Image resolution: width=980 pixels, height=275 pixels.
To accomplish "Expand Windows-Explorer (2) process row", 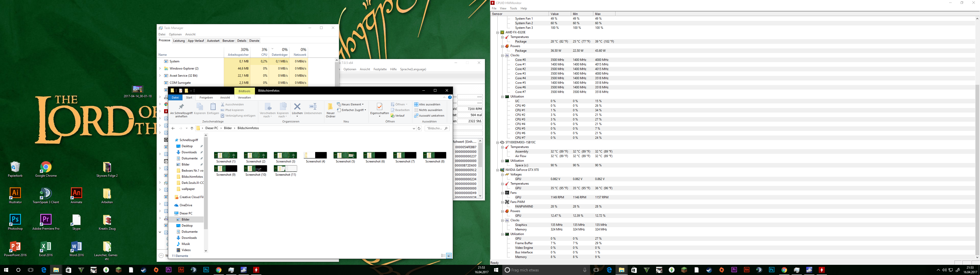I will click(x=160, y=68).
